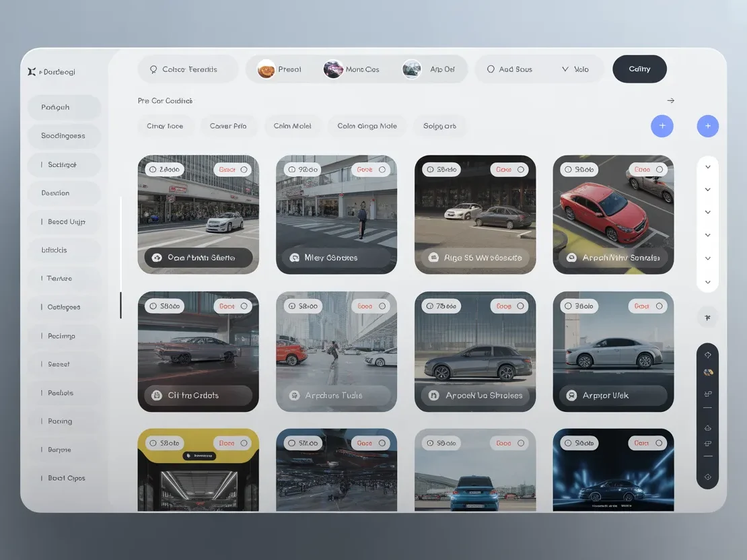Viewport: 747px width, 560px height.
Task: Expand the topmost chevron in right white panel
Action: point(707,167)
